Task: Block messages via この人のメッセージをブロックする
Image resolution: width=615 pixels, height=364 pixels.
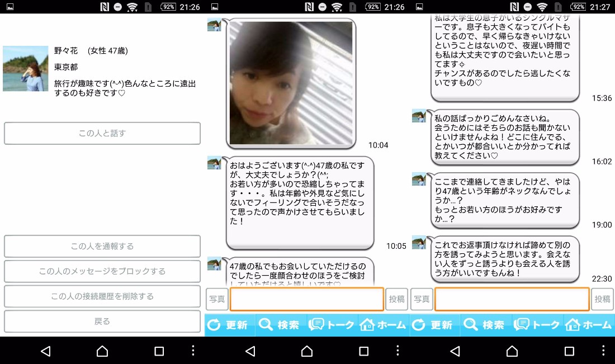Action: pyautogui.click(x=102, y=271)
